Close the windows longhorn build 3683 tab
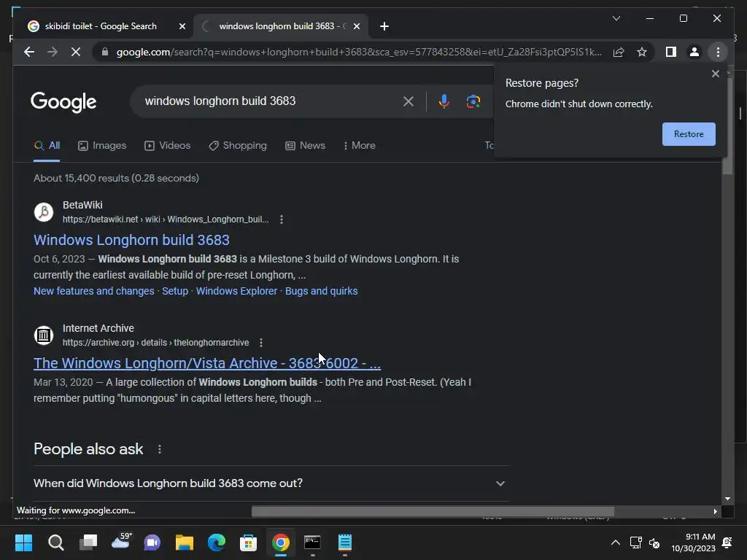This screenshot has height=560, width=747. pos(356,26)
